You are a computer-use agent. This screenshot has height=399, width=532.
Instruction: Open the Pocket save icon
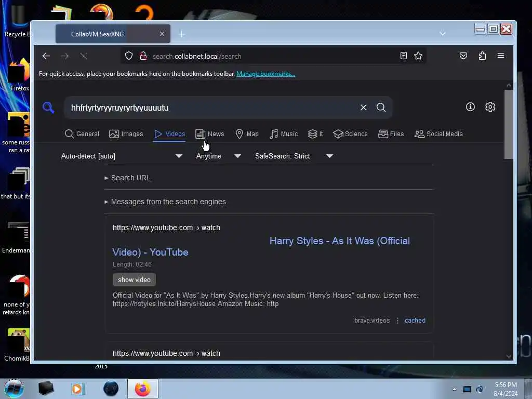coord(463,56)
